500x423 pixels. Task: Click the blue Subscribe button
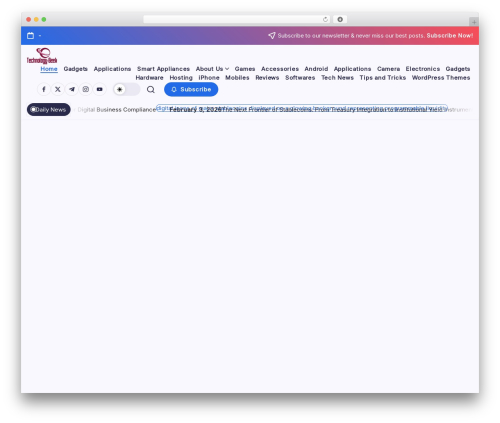191,89
